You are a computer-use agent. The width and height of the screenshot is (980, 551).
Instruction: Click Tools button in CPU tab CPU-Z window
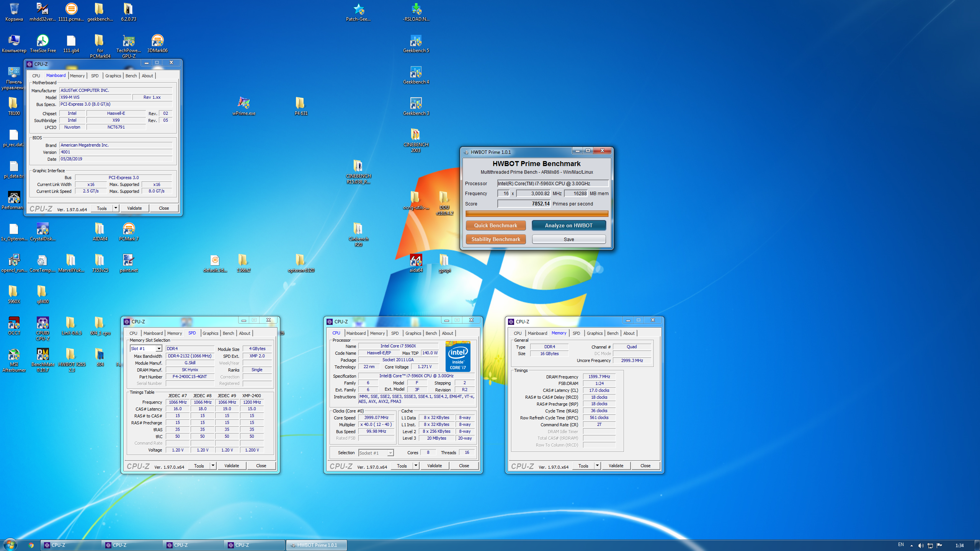click(x=402, y=466)
